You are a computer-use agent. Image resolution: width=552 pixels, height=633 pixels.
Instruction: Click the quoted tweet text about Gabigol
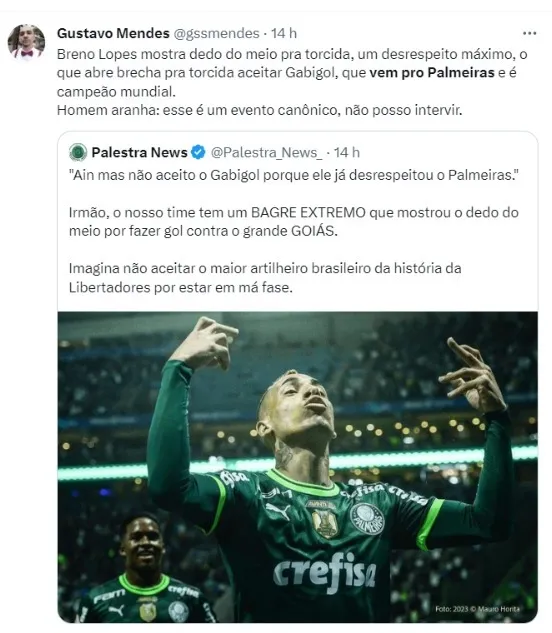coord(294,175)
